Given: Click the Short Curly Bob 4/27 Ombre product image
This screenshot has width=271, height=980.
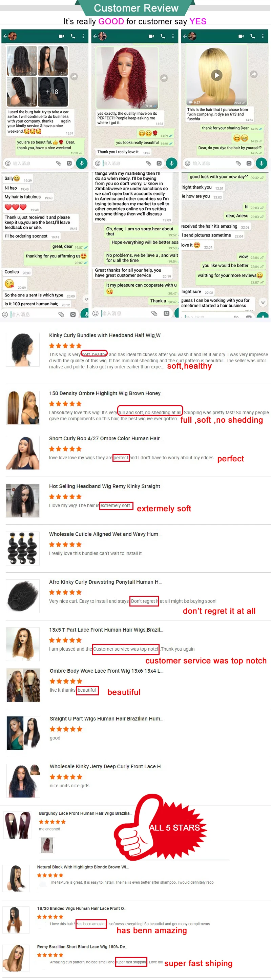Looking at the screenshot, I should [x=23, y=452].
